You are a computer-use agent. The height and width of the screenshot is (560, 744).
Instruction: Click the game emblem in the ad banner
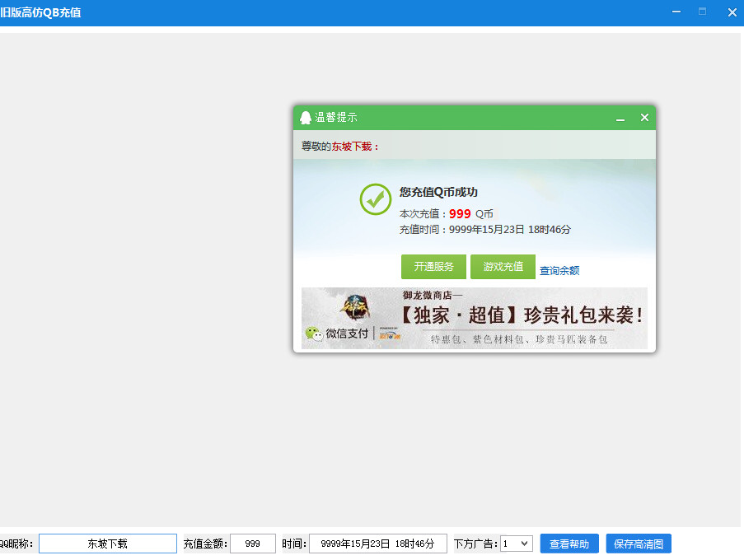(356, 307)
